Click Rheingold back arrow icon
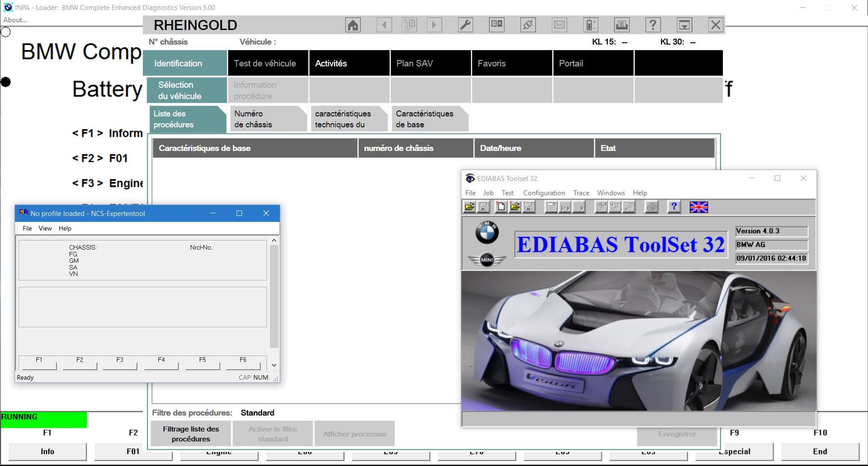Viewport: 868px width, 466px height. point(384,25)
